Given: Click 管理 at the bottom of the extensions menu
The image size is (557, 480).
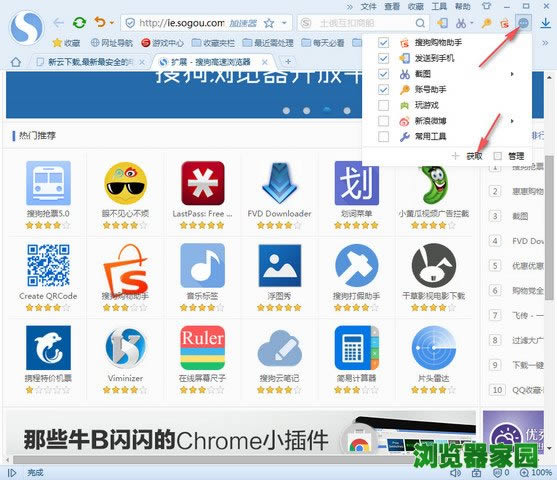Looking at the screenshot, I should 516,156.
